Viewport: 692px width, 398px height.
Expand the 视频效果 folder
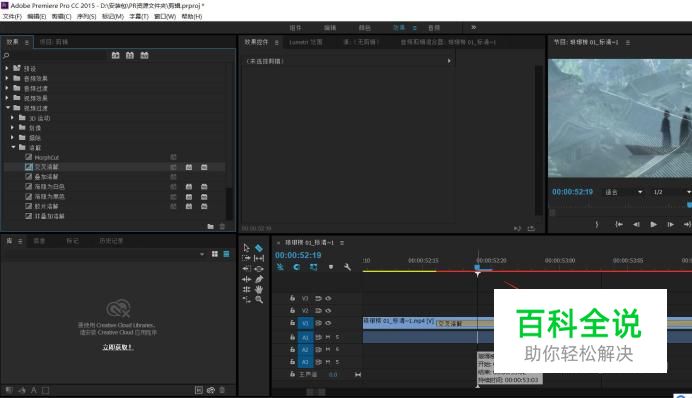click(7, 98)
